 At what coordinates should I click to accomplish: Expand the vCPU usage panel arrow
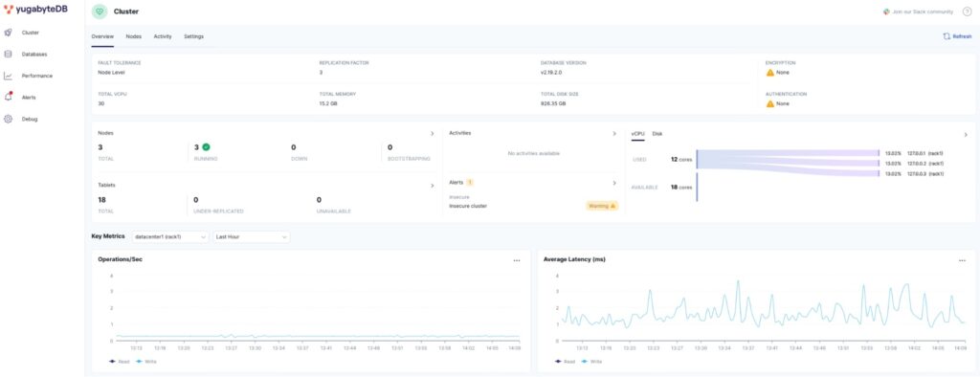(966, 134)
